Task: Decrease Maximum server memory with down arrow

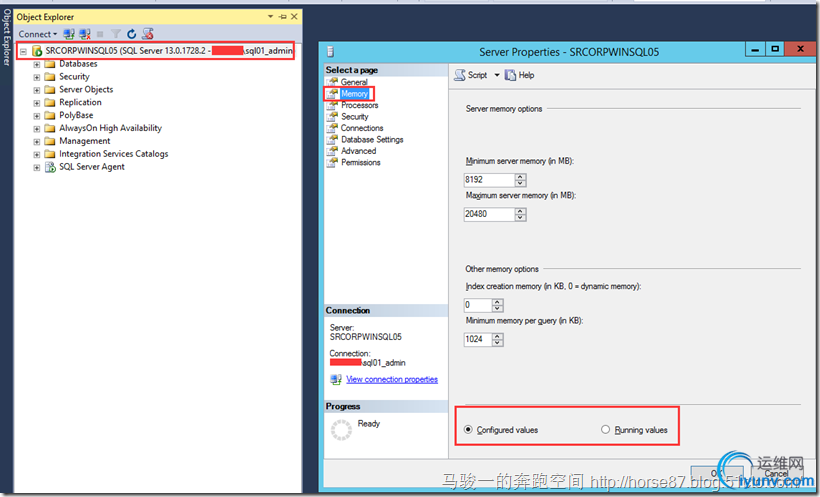Action: (520, 218)
